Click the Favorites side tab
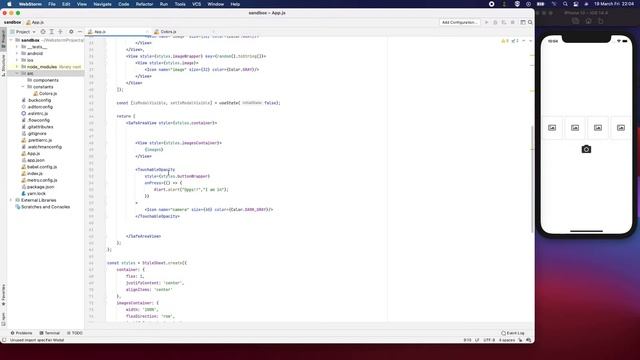The width and height of the screenshot is (640, 360). (4, 295)
